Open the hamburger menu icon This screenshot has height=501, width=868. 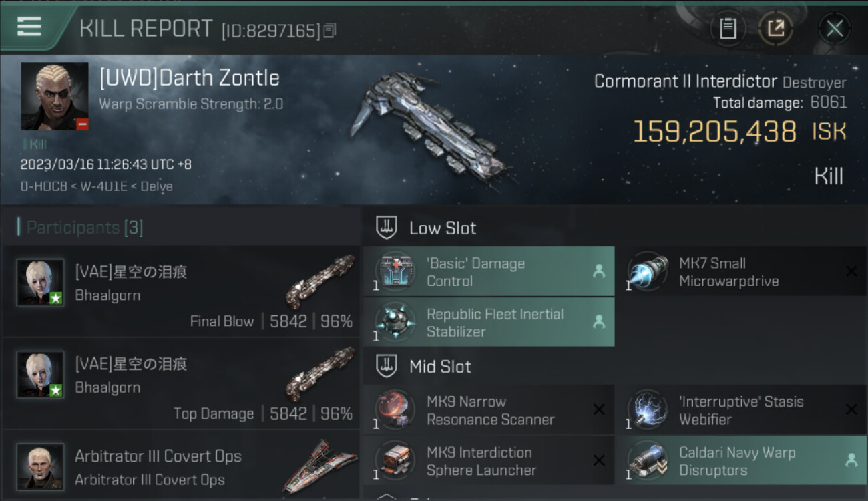point(29,27)
